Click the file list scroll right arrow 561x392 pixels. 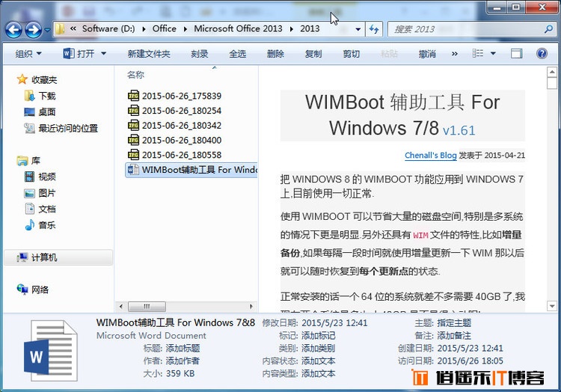tap(251, 307)
